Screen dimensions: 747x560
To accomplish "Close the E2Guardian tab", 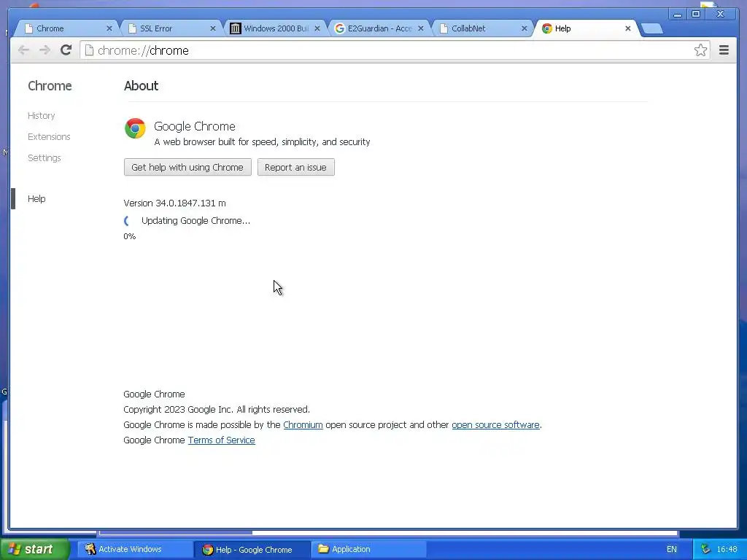I will [421, 28].
